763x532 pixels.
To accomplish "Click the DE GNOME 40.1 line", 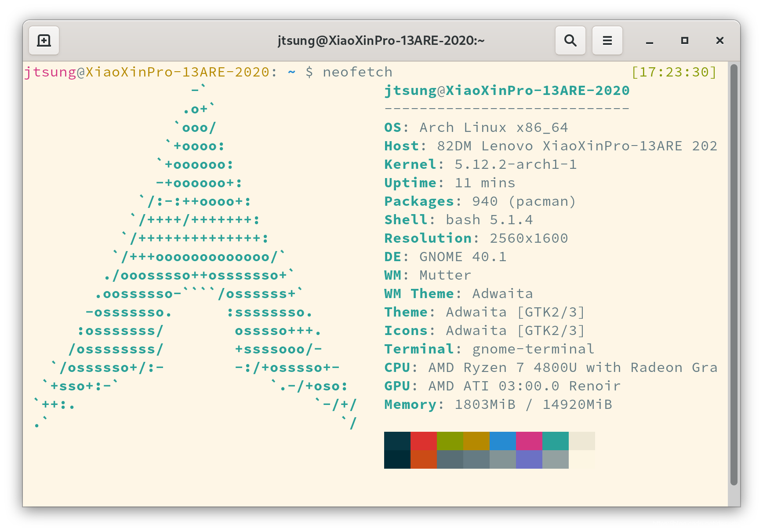I will click(445, 257).
